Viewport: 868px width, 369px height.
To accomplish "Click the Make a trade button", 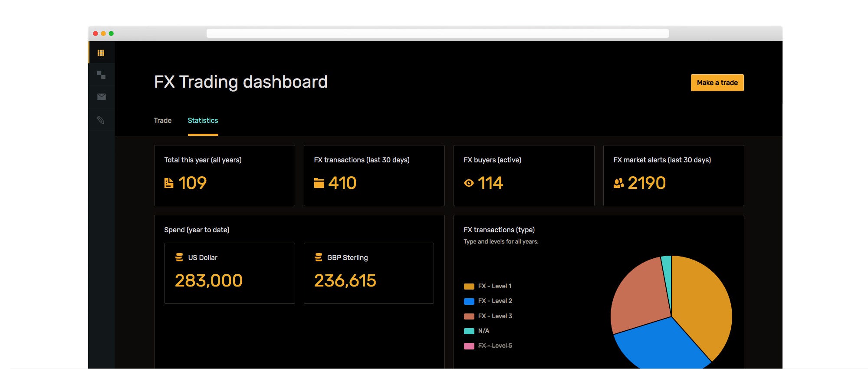I will [x=717, y=82].
